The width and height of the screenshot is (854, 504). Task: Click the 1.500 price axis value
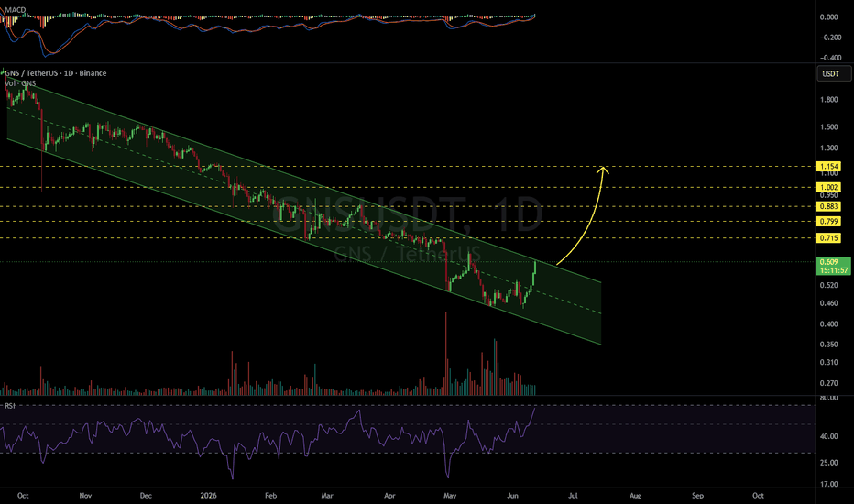click(829, 127)
